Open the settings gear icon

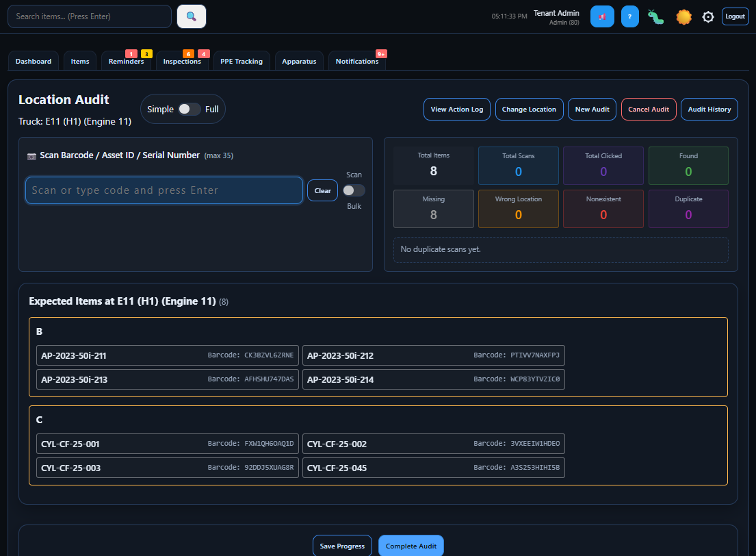click(x=707, y=16)
